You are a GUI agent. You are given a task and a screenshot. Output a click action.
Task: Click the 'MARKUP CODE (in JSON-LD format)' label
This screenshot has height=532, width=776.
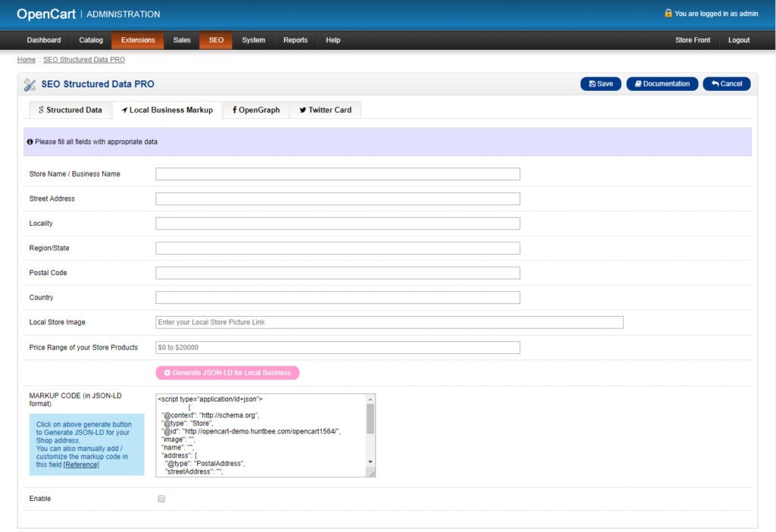tap(75, 399)
